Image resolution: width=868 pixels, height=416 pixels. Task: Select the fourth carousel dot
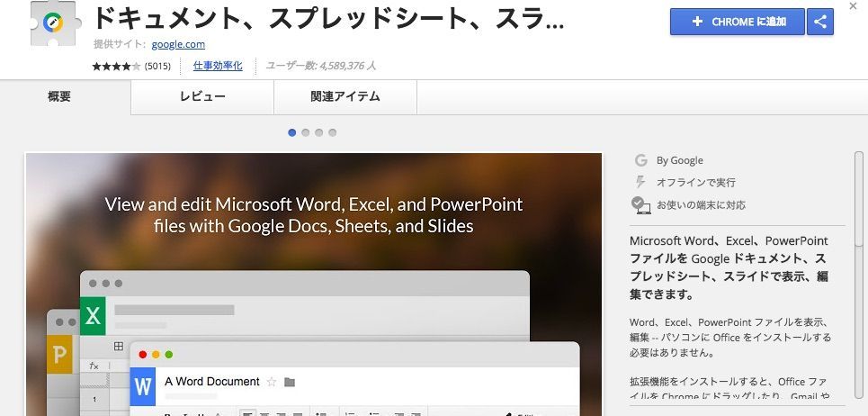click(332, 132)
